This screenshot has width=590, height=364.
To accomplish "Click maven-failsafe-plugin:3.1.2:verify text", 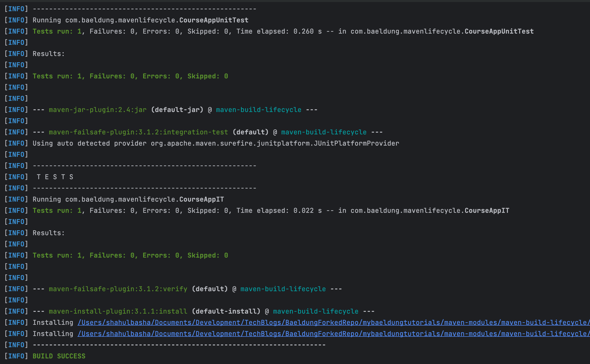I will point(118,289).
